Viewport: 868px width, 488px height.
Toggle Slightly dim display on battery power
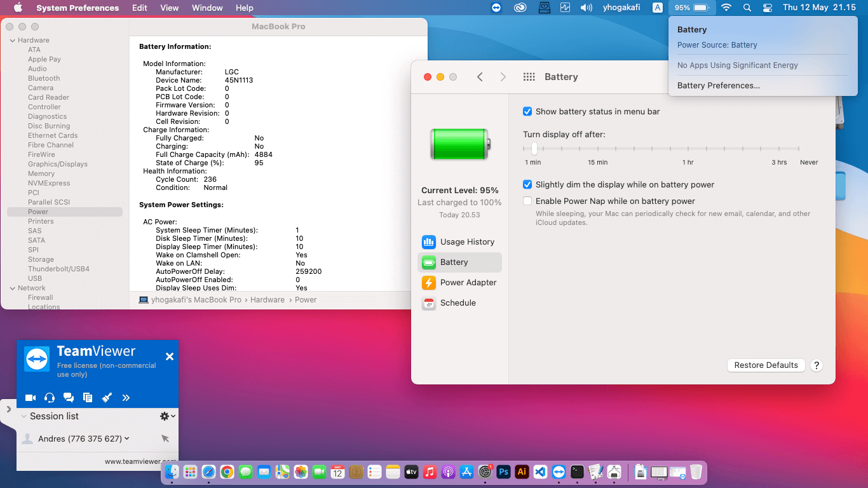pyautogui.click(x=527, y=185)
